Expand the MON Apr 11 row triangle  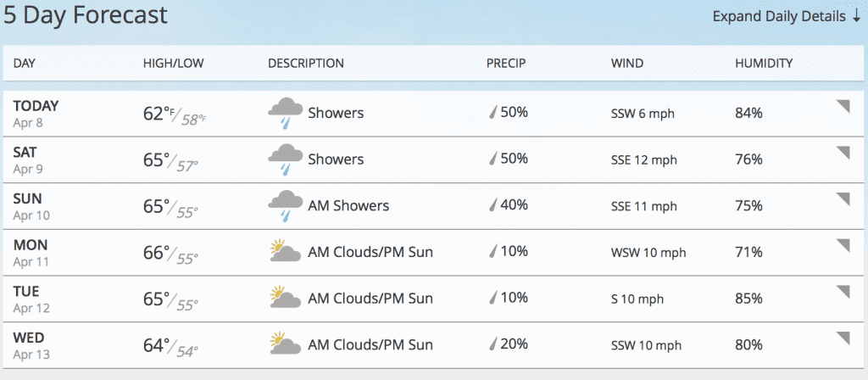coord(843,246)
